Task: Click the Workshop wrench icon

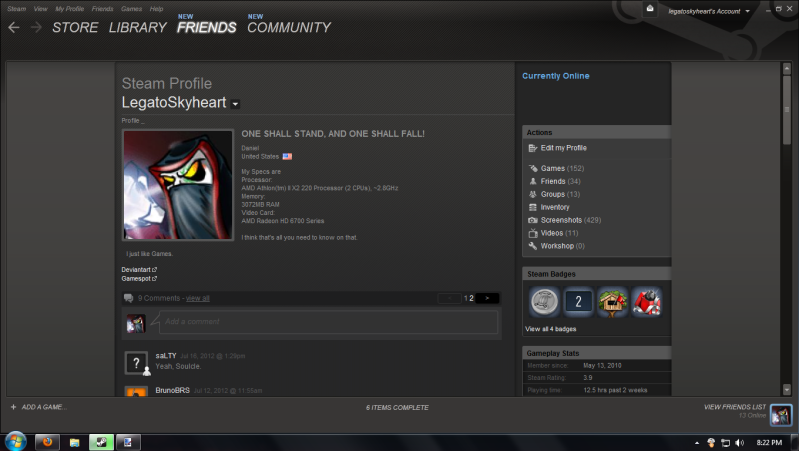Action: coord(533,246)
